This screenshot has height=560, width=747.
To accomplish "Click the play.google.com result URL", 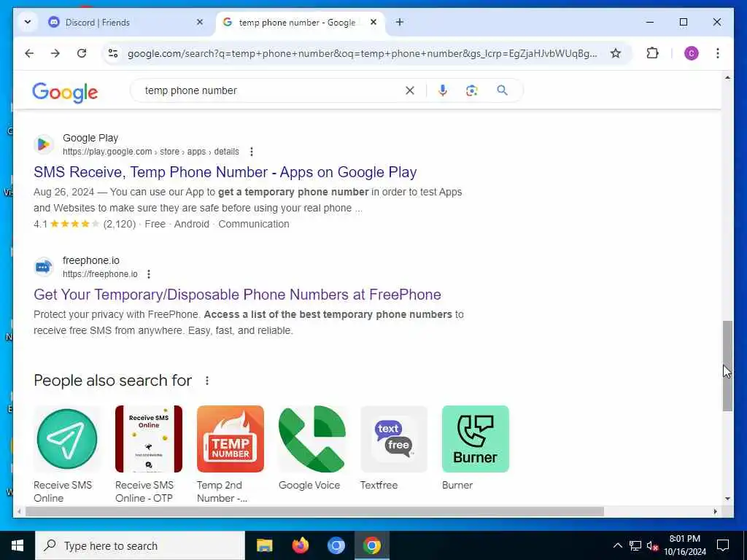I will [150, 152].
